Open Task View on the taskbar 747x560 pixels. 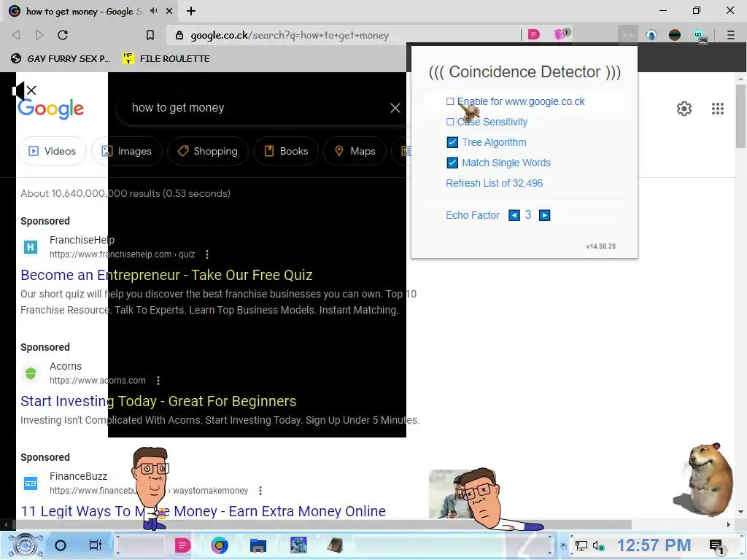coord(96,545)
